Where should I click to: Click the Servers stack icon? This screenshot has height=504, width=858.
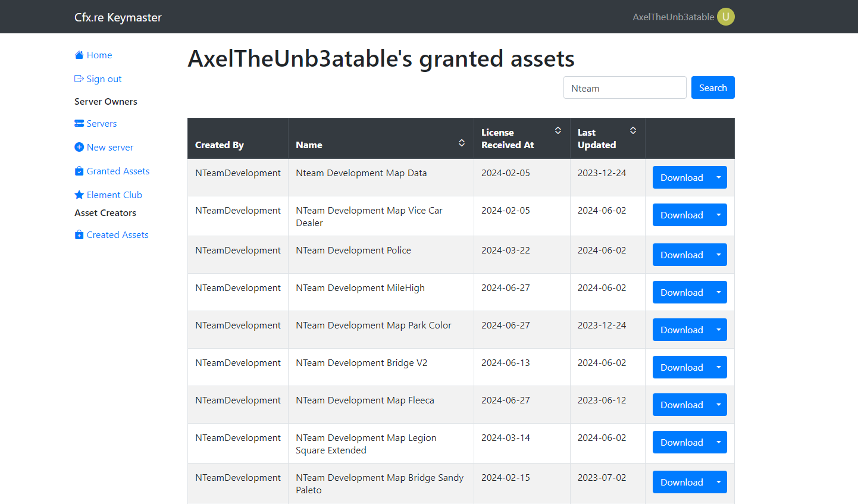tap(79, 124)
